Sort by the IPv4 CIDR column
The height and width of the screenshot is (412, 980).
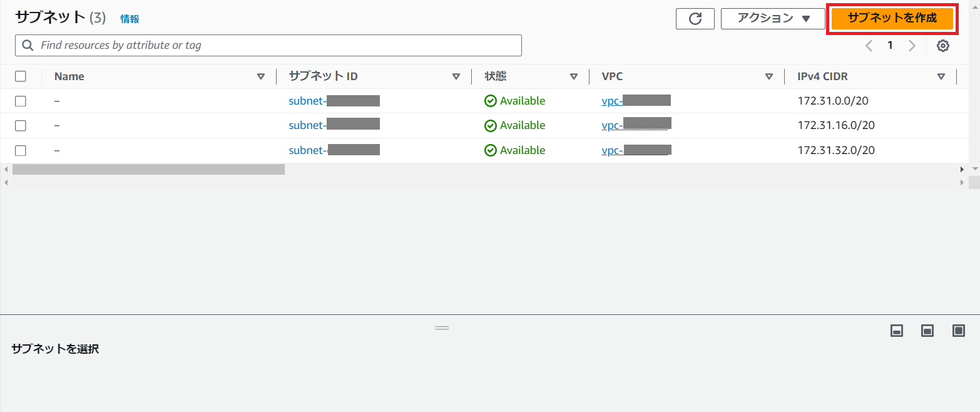[822, 76]
